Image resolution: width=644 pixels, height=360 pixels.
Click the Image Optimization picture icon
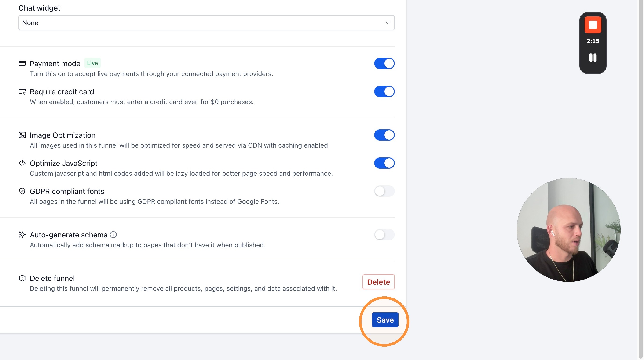[x=22, y=135]
